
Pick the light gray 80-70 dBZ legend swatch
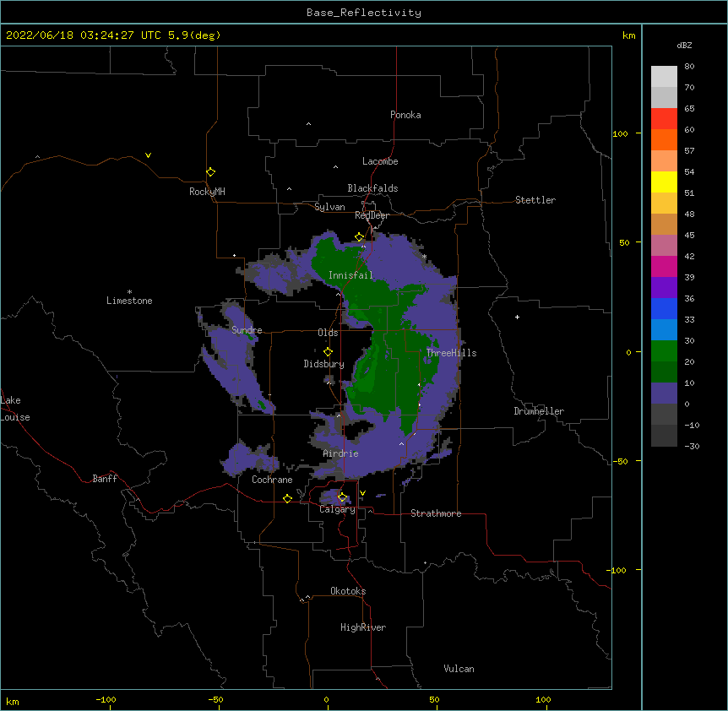coord(664,77)
